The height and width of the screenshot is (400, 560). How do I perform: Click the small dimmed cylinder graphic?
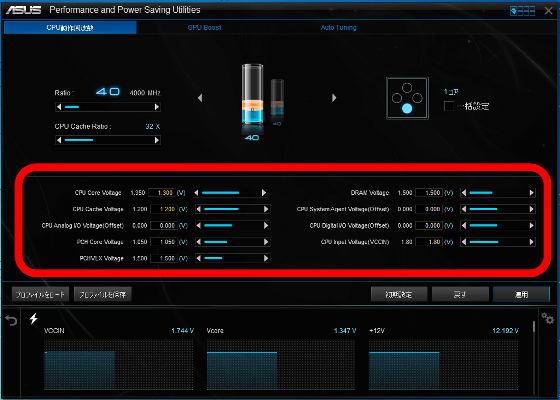tap(277, 98)
